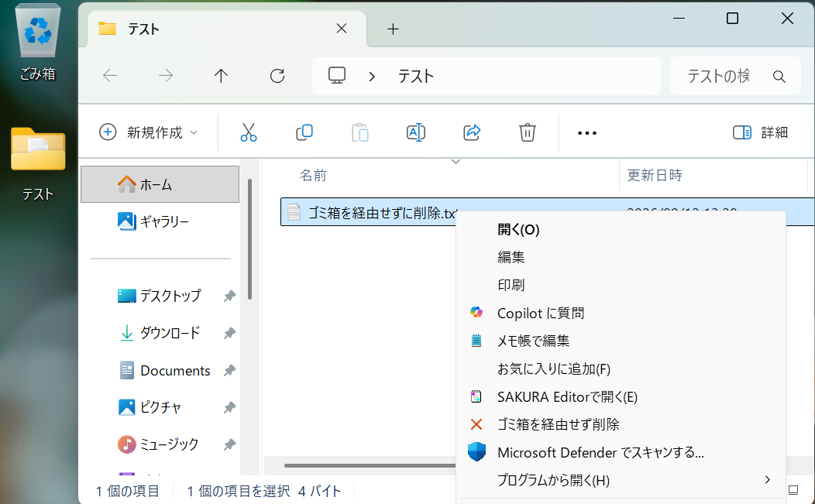Choose 印刷 in the context menu
This screenshot has height=504, width=815.
click(621, 285)
